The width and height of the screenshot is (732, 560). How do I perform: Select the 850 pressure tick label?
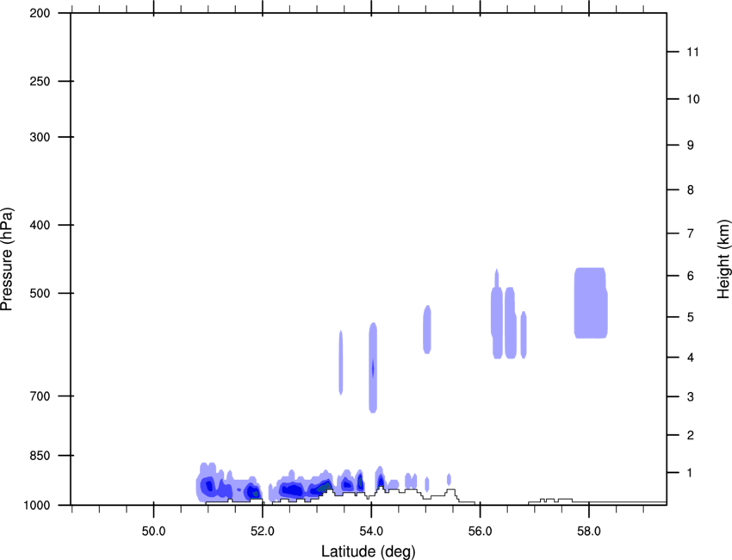40,456
